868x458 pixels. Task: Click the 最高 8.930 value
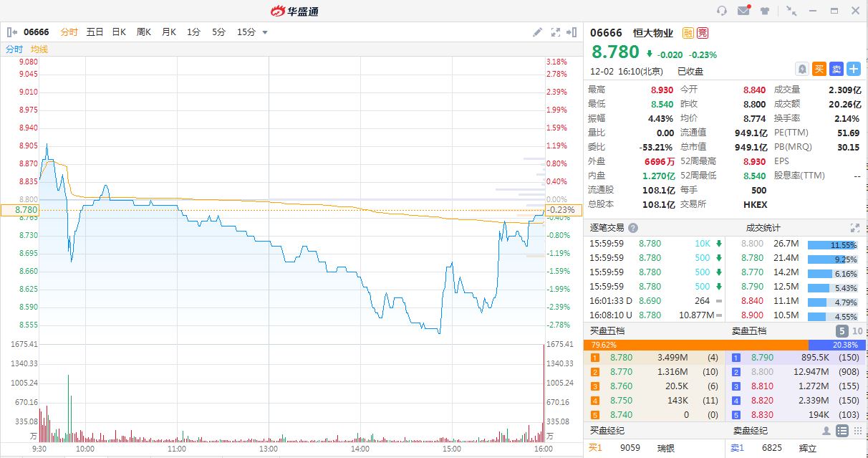coord(662,90)
